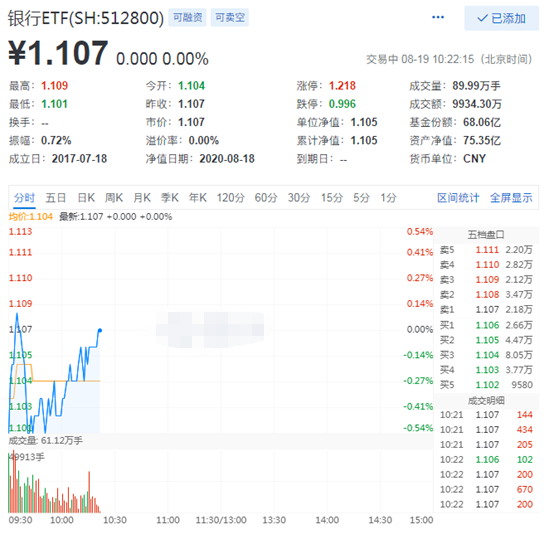Click the latest price dot on chart

pos(100,330)
